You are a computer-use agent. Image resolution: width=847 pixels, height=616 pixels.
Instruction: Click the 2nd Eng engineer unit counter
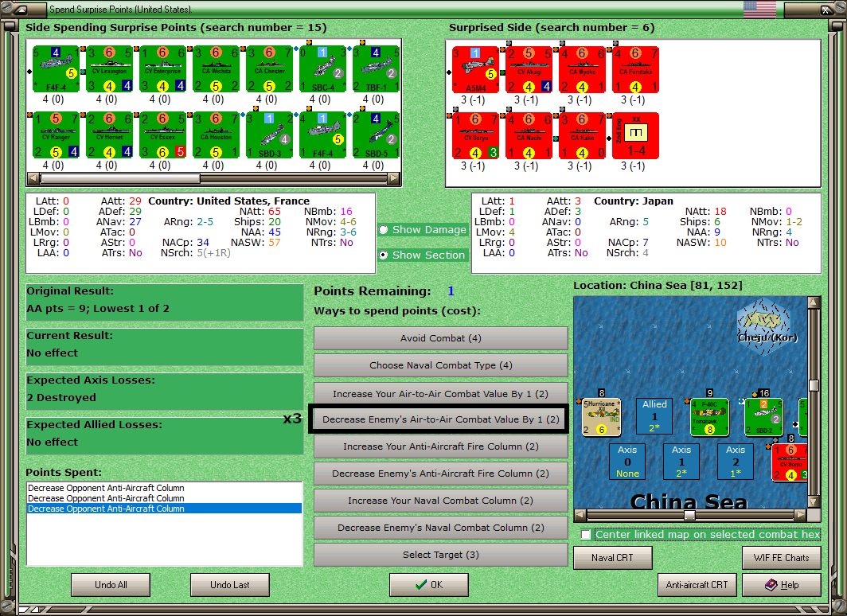[636, 135]
